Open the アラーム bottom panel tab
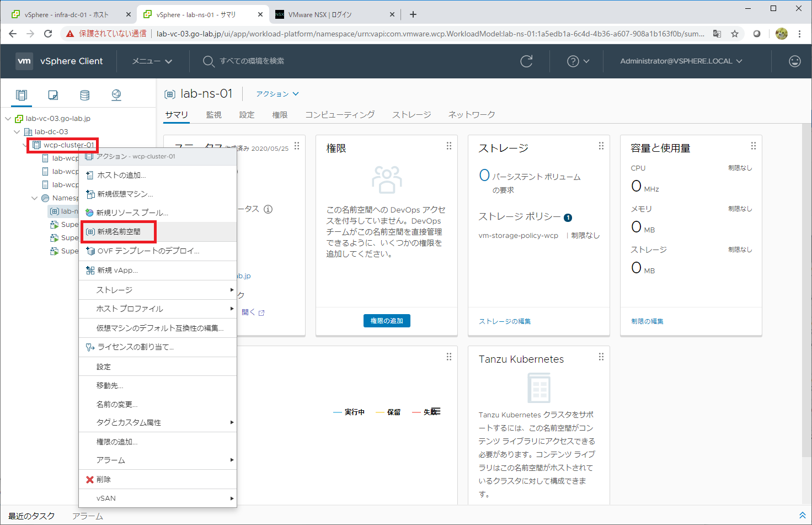The image size is (812, 525). tap(87, 516)
